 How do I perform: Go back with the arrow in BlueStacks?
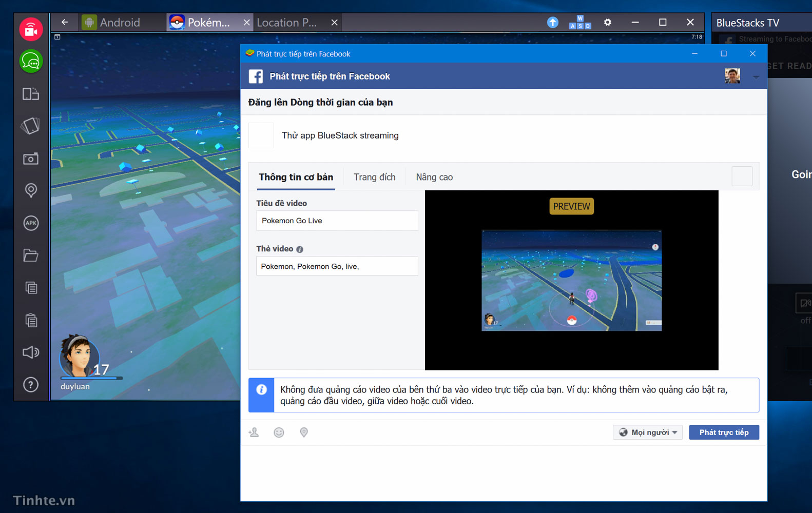(x=65, y=22)
